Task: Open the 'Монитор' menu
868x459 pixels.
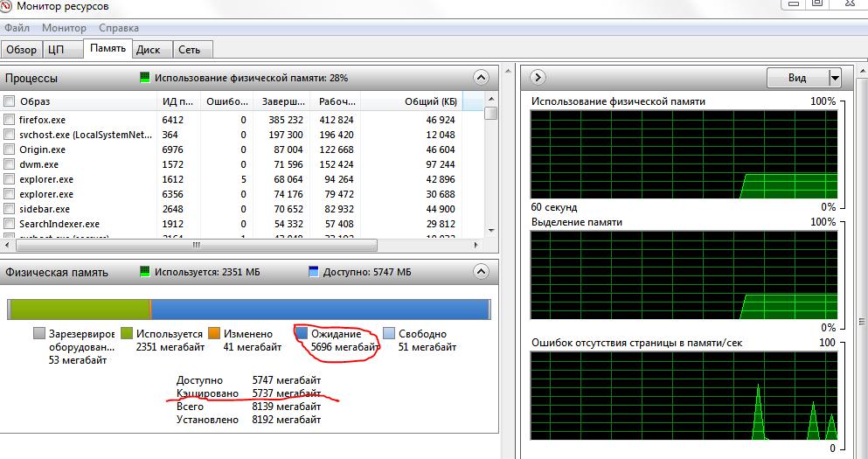Action: 64,28
